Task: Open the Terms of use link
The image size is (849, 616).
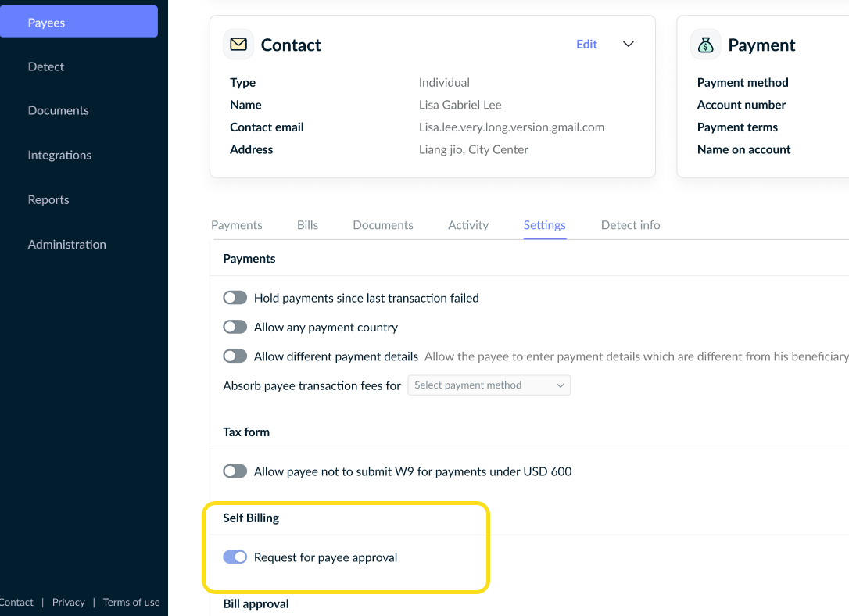Action: (x=131, y=602)
